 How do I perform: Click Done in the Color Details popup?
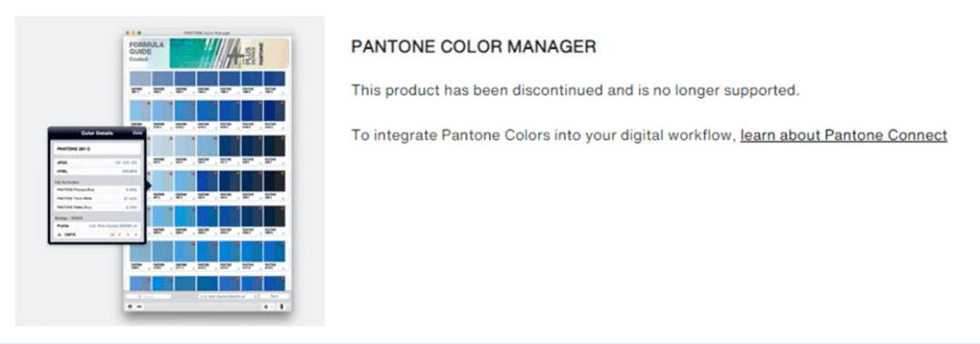[x=138, y=133]
